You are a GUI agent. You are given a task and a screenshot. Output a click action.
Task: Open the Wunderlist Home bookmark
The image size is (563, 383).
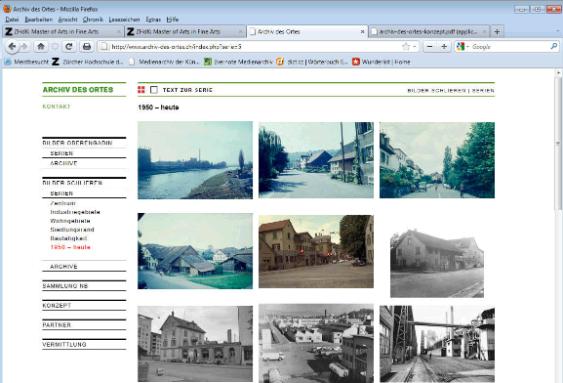pyautogui.click(x=381, y=62)
